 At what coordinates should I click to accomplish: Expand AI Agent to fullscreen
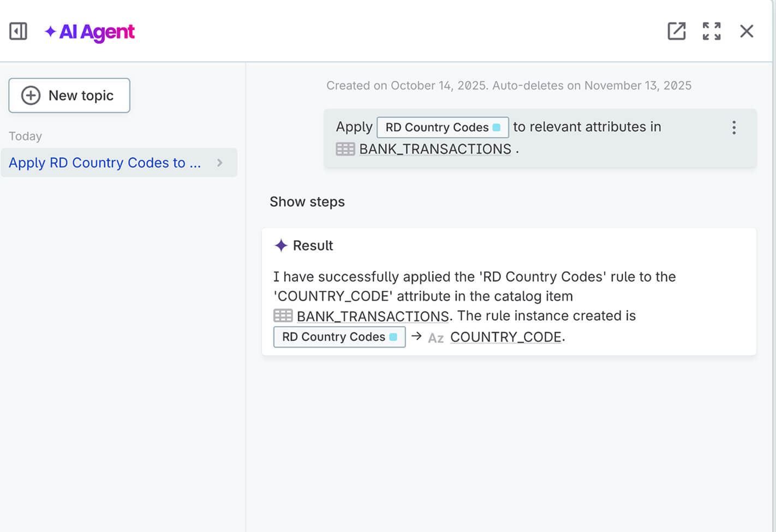tap(711, 31)
